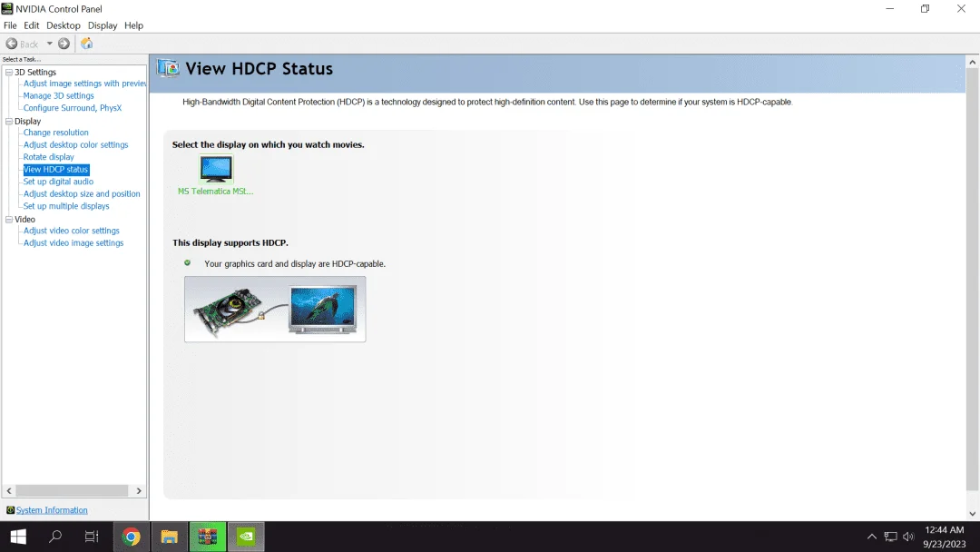The image size is (980, 552).
Task: Open the Help menu
Action: (x=133, y=25)
